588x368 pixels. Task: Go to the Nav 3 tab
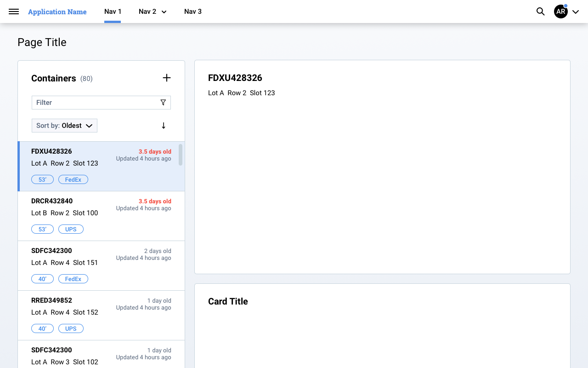coord(193,11)
